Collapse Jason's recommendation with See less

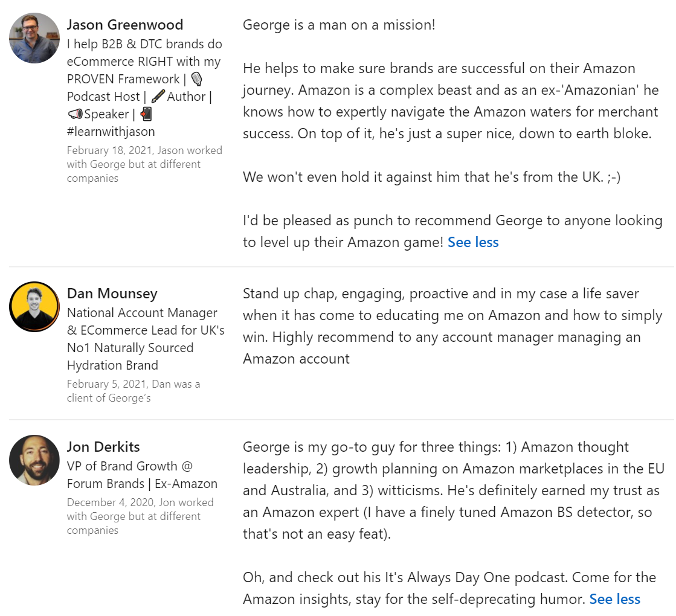pyautogui.click(x=473, y=242)
